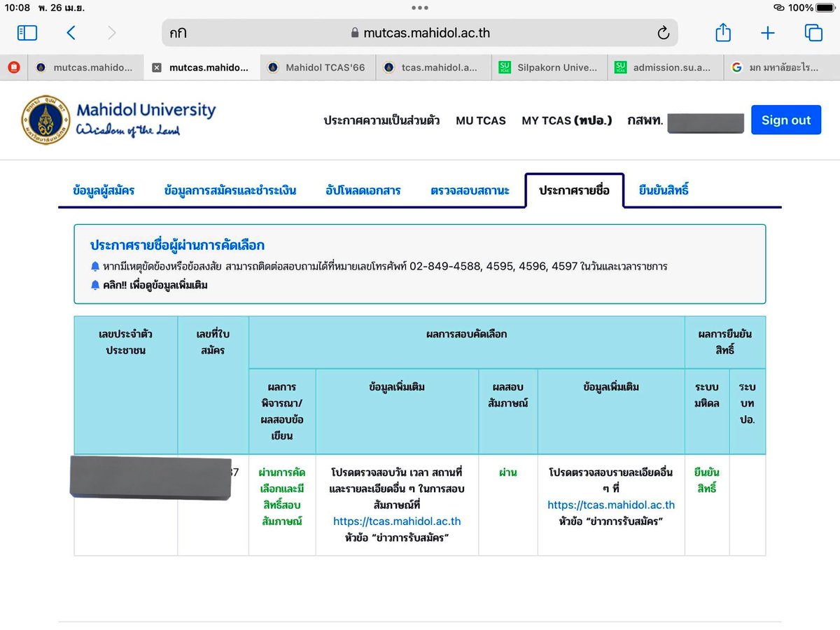Tap the address bar field

pyautogui.click(x=420, y=33)
